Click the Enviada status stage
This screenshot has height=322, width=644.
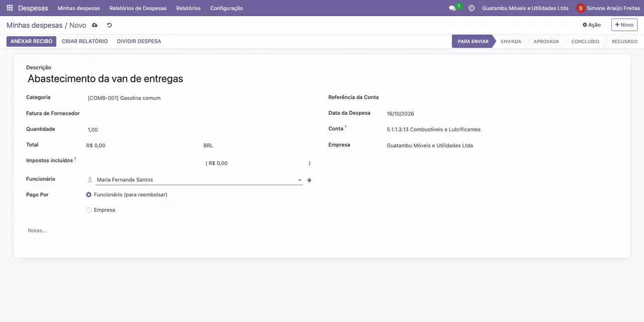(x=511, y=41)
